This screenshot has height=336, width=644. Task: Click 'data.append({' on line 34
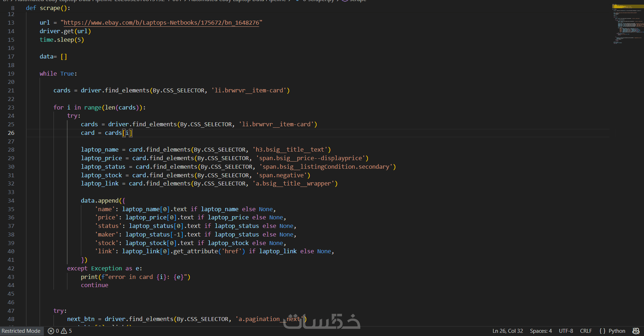click(103, 200)
